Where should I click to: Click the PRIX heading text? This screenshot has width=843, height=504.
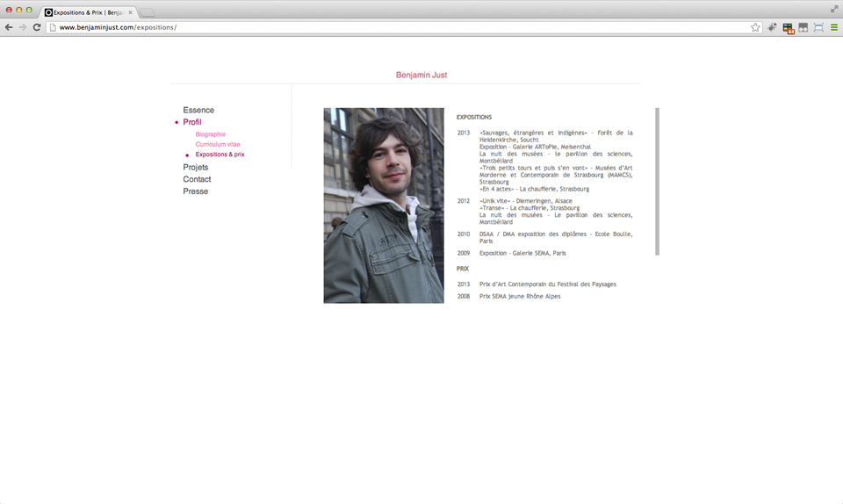tap(463, 269)
